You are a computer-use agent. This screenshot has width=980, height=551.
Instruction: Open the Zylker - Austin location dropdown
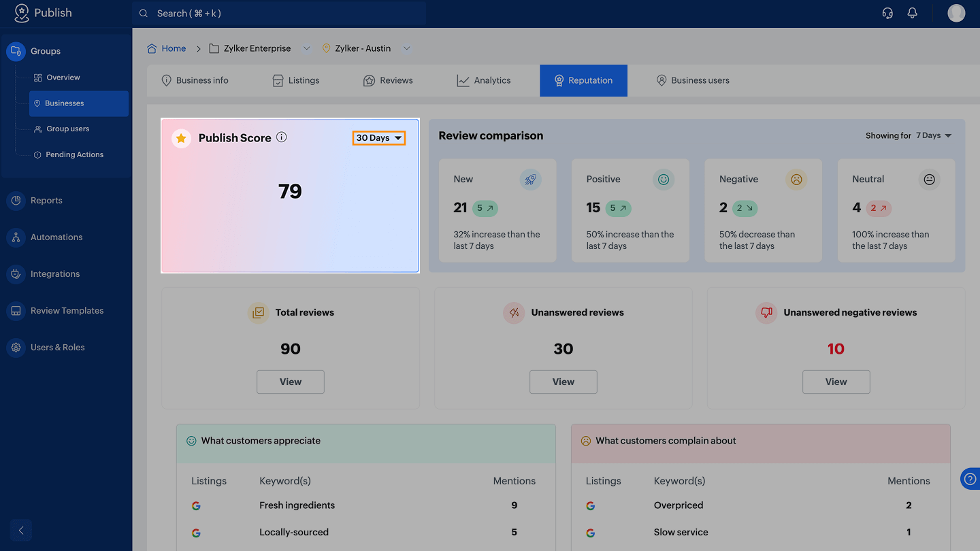point(407,48)
